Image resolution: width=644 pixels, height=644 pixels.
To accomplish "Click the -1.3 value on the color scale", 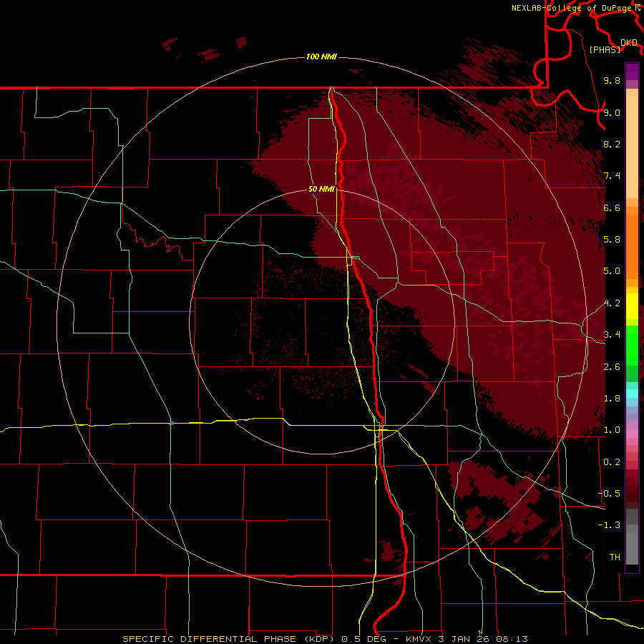I will tap(609, 525).
